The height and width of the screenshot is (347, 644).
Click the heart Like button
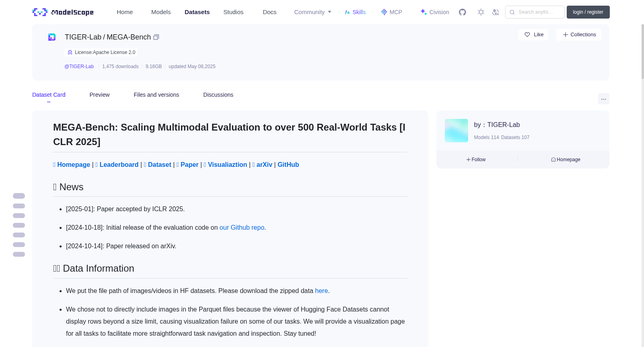point(533,35)
